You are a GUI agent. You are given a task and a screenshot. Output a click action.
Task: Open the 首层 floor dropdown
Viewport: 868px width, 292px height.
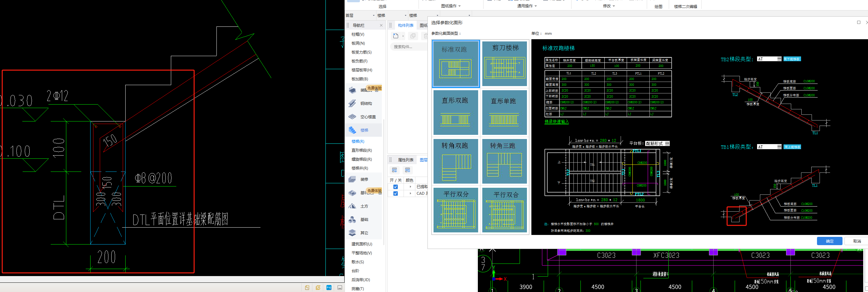tap(373, 16)
